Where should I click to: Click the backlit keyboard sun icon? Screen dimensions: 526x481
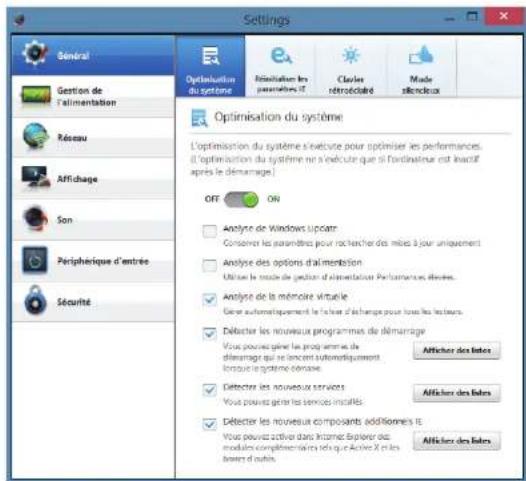(x=351, y=55)
